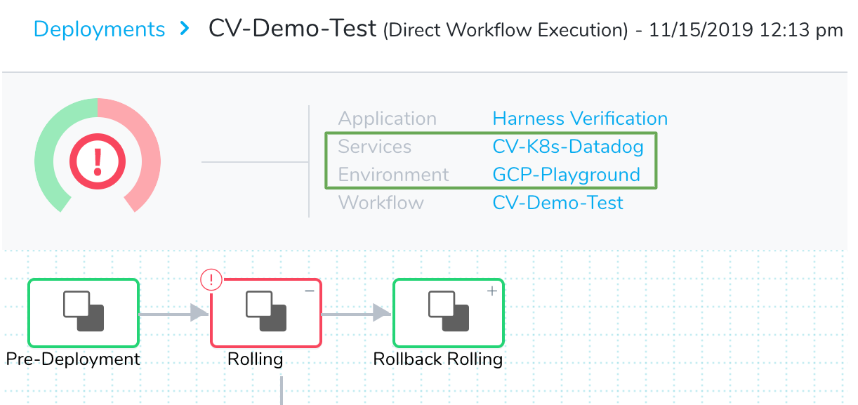Open the CV-Demo-Test workflow link

pos(558,202)
